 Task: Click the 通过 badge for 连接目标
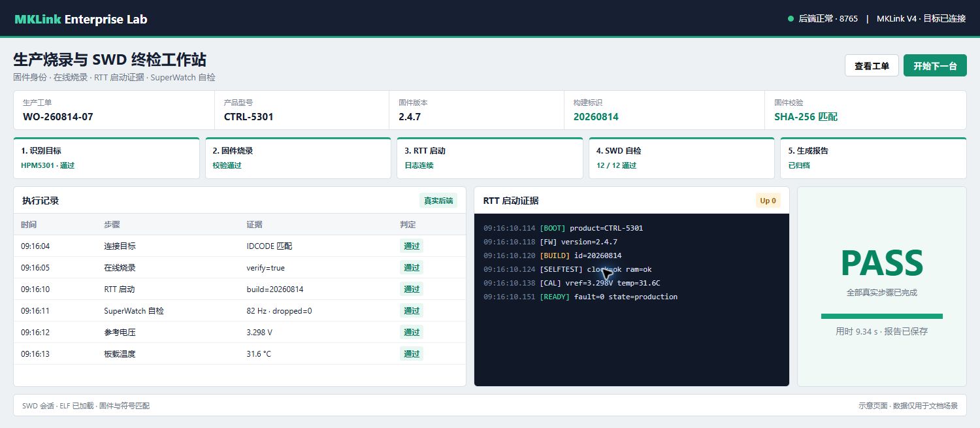[412, 246]
